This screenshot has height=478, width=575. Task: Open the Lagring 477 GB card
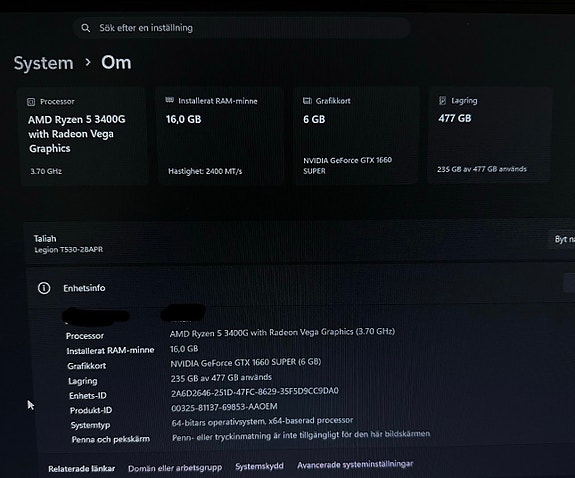pyautogui.click(x=490, y=134)
